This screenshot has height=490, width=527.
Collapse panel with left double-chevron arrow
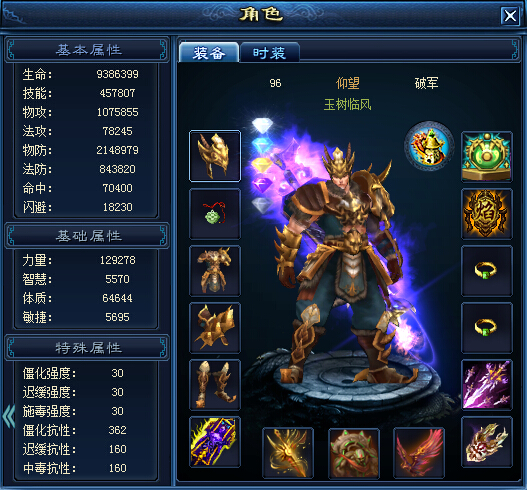pyautogui.click(x=9, y=416)
